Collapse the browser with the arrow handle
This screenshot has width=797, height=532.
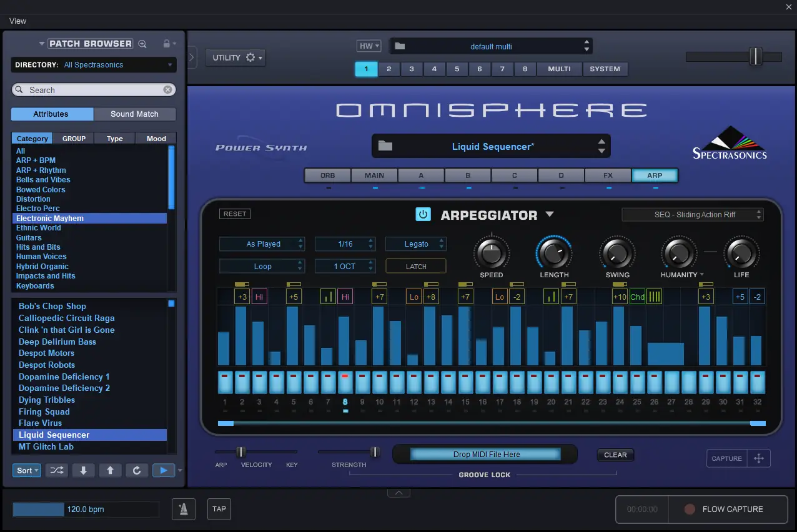192,57
